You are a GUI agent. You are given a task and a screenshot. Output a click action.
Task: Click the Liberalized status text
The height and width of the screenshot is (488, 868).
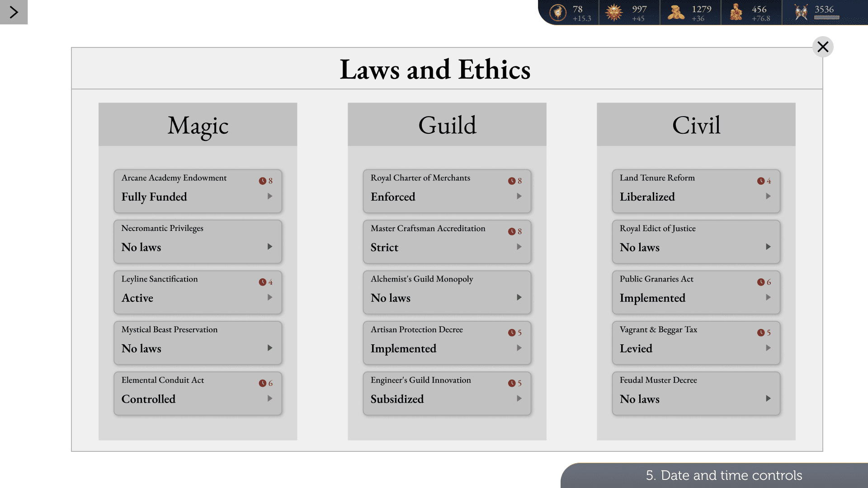click(x=647, y=197)
